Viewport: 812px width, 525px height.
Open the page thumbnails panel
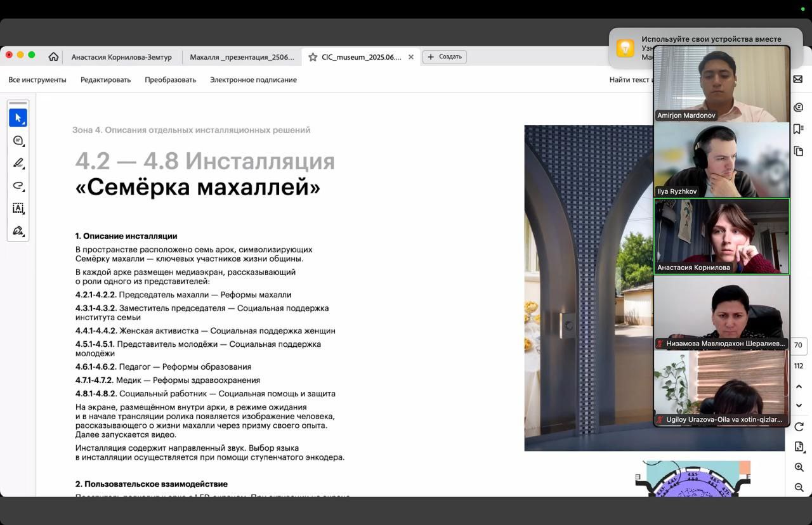pos(799,151)
